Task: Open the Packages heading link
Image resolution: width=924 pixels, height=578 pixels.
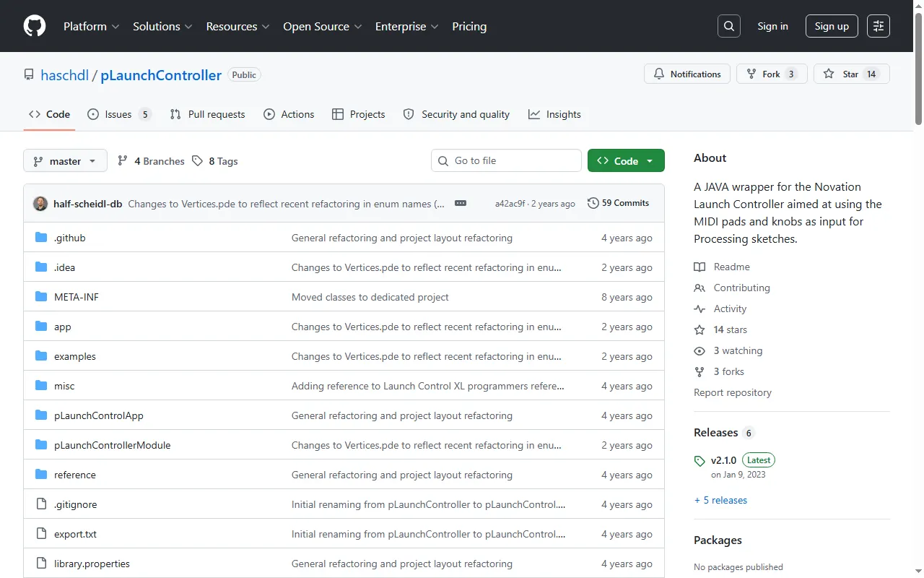Action: 718,540
